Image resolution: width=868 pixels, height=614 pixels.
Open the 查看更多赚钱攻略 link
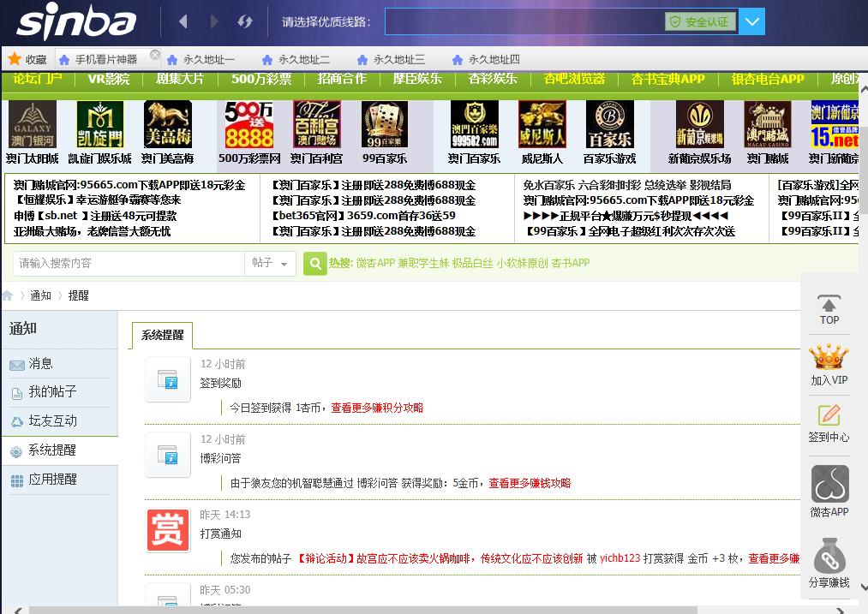[x=530, y=483]
